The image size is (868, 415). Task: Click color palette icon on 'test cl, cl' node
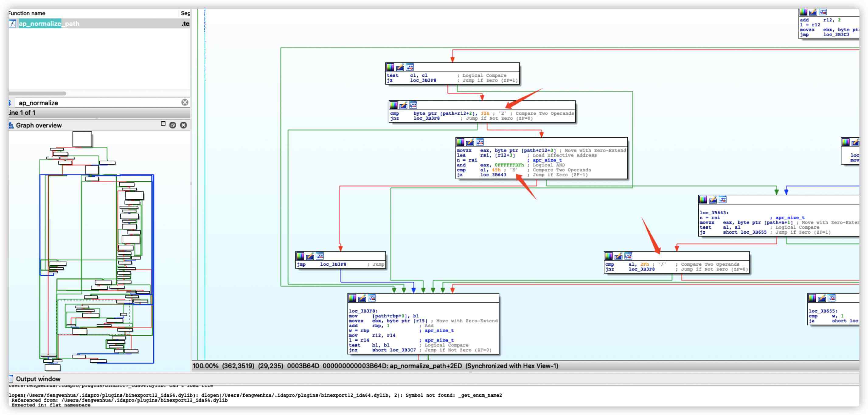390,67
